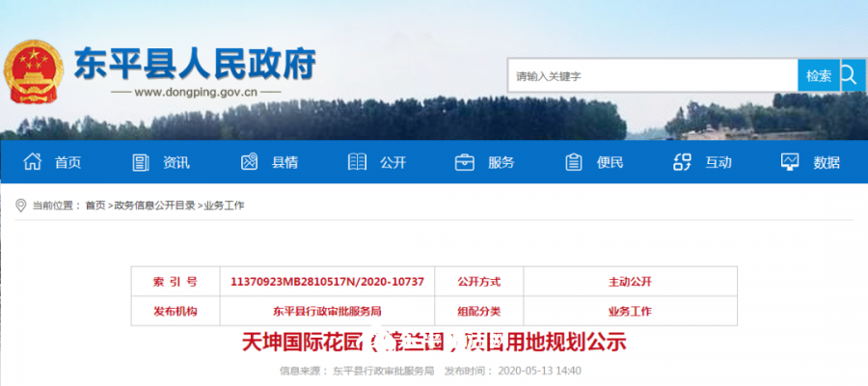Select index number 11370923MB2810517N/2020-10737
Screen dimensions: 868x386
[327, 282]
